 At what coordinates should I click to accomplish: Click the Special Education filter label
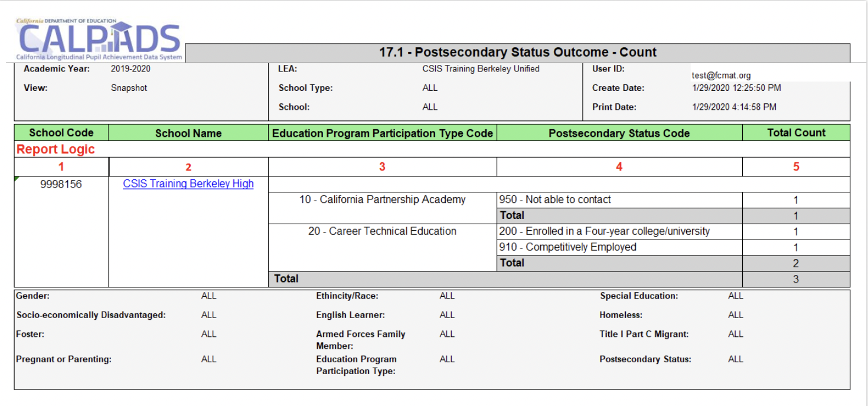point(639,296)
